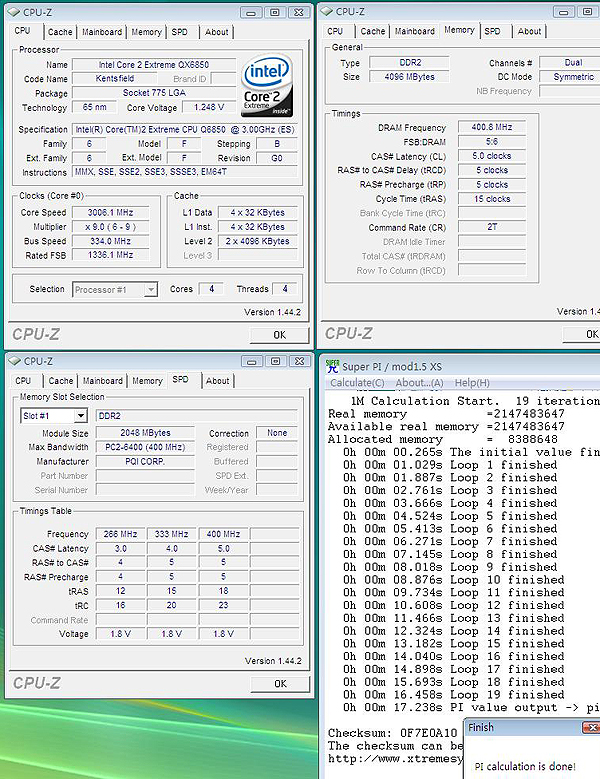Screen dimensions: 600x779
Task: Click the Command Rate value 2T
Action: (x=492, y=227)
